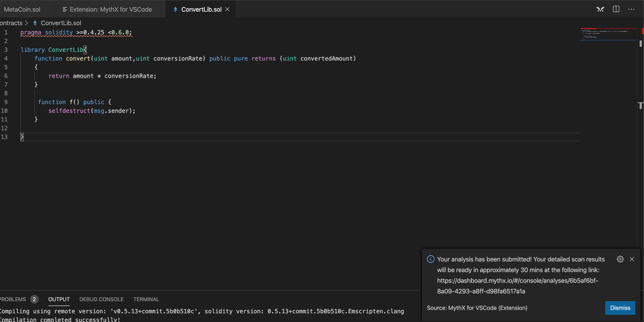This screenshot has width=644, height=322.
Task: Switch to the PROBLEMS panel tab
Action: pyautogui.click(x=13, y=299)
